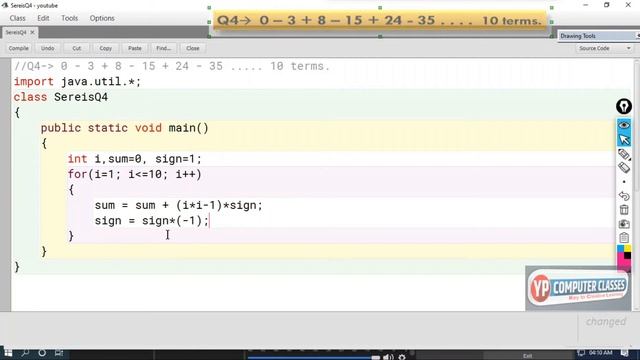Click 'public static void main()' line

tap(124, 128)
